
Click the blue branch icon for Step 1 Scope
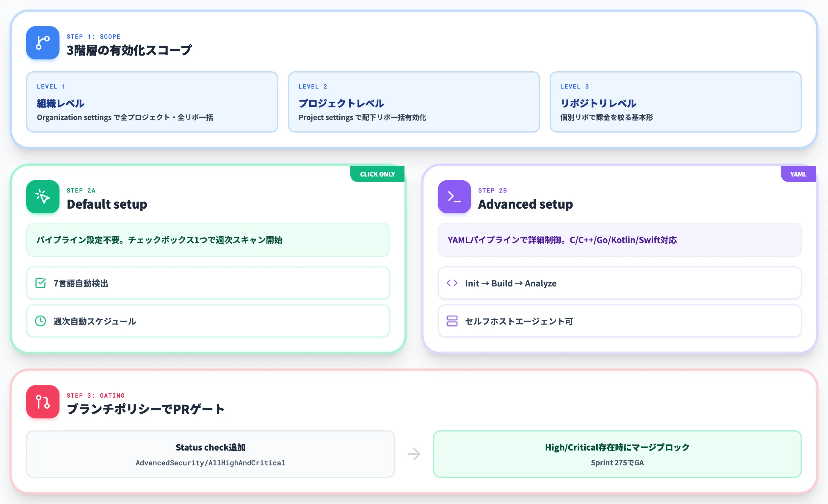tap(43, 42)
